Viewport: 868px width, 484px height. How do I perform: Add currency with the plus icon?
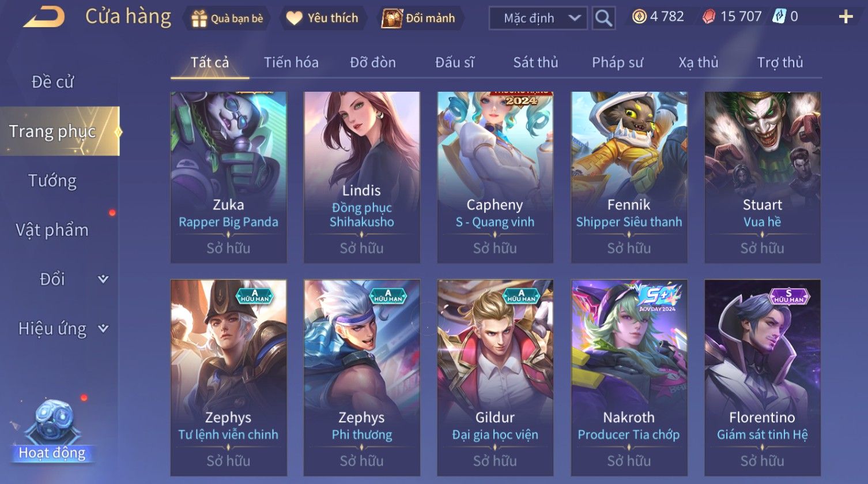(846, 17)
